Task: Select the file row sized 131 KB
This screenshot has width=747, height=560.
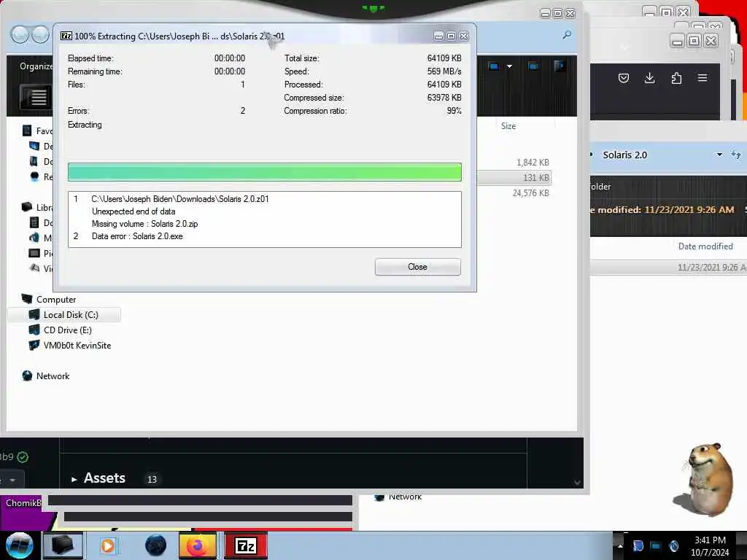Action: pos(514,178)
